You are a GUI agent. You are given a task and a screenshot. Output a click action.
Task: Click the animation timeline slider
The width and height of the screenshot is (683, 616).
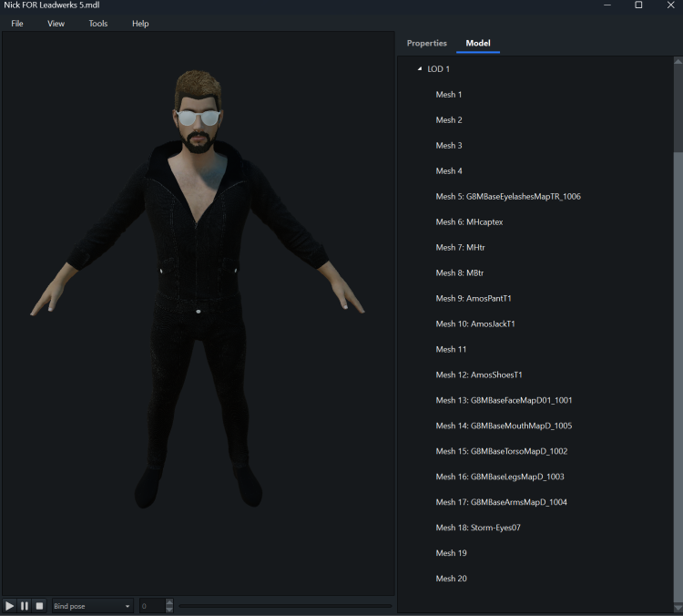285,606
